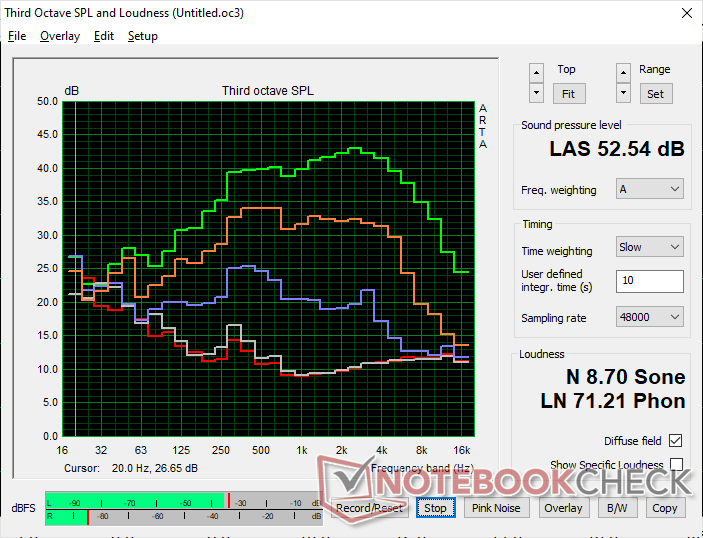Click the Pink Noise button
703x538 pixels.
click(496, 508)
